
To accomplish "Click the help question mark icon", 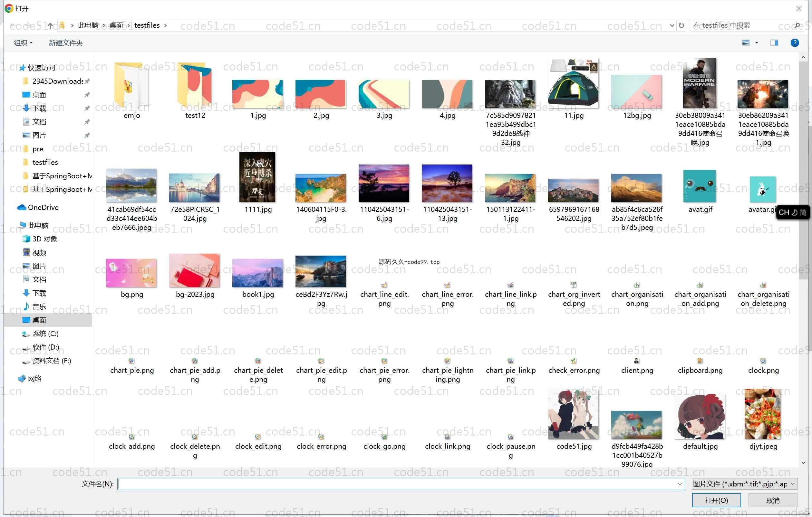I will (x=795, y=43).
